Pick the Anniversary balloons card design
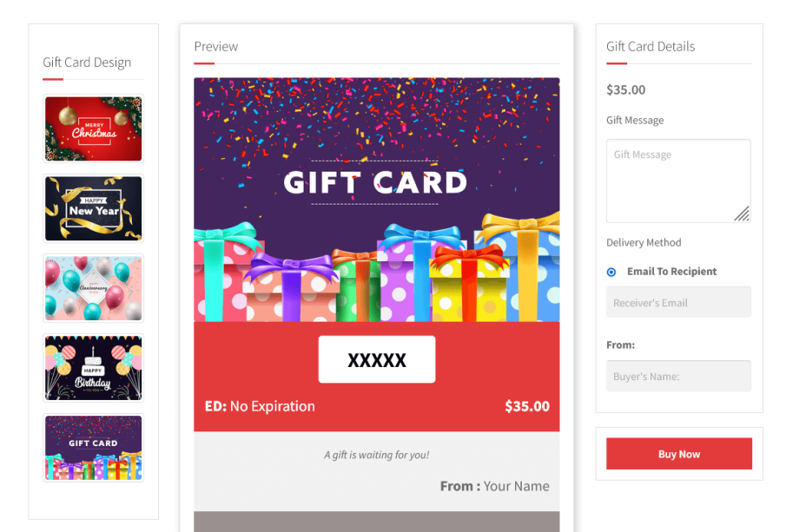Image resolution: width=786 pixels, height=532 pixels. [93, 288]
